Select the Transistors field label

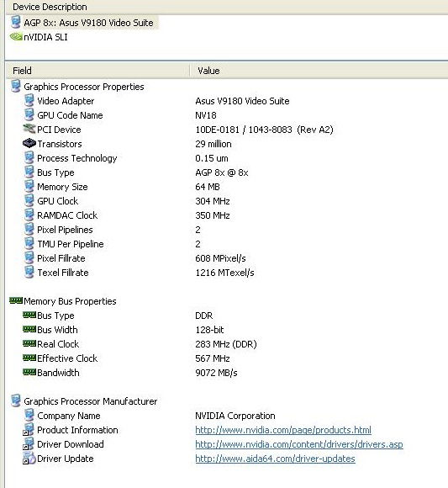click(60, 144)
